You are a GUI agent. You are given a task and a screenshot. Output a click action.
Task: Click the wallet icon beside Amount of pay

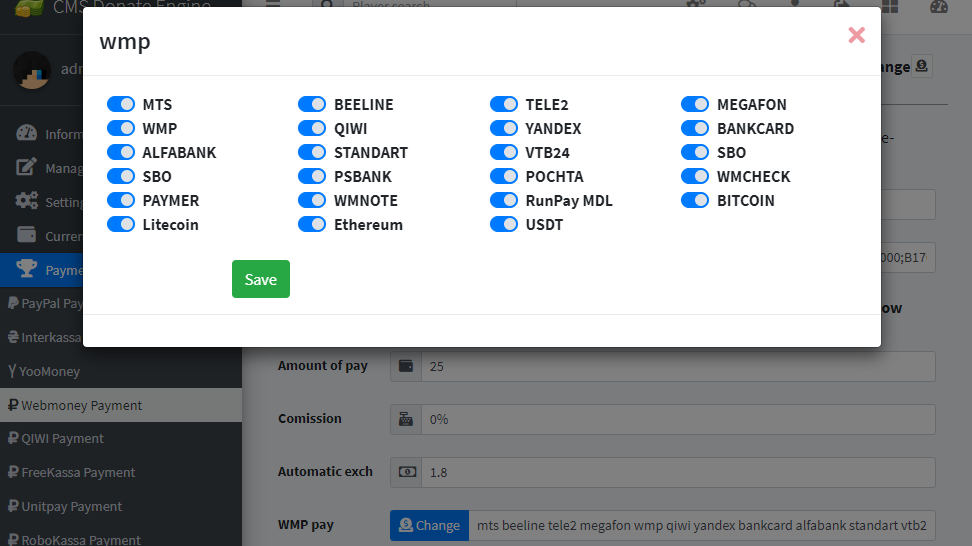click(406, 366)
